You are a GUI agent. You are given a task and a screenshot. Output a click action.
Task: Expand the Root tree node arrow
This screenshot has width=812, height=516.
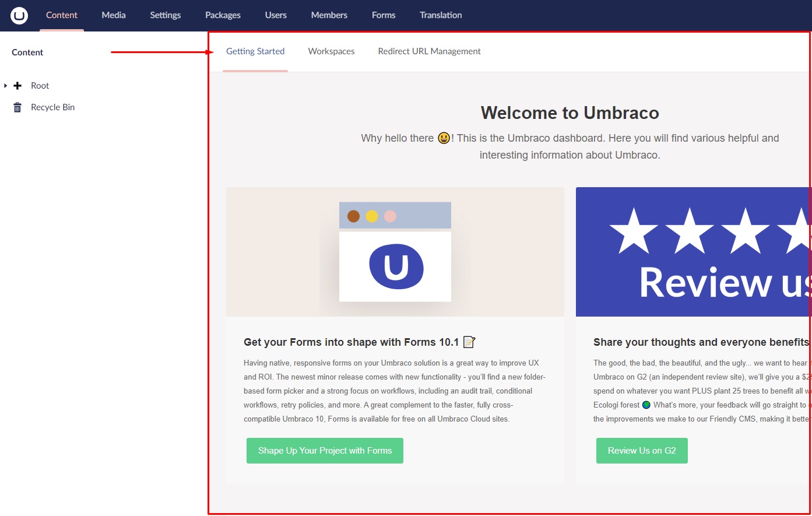pyautogui.click(x=5, y=86)
